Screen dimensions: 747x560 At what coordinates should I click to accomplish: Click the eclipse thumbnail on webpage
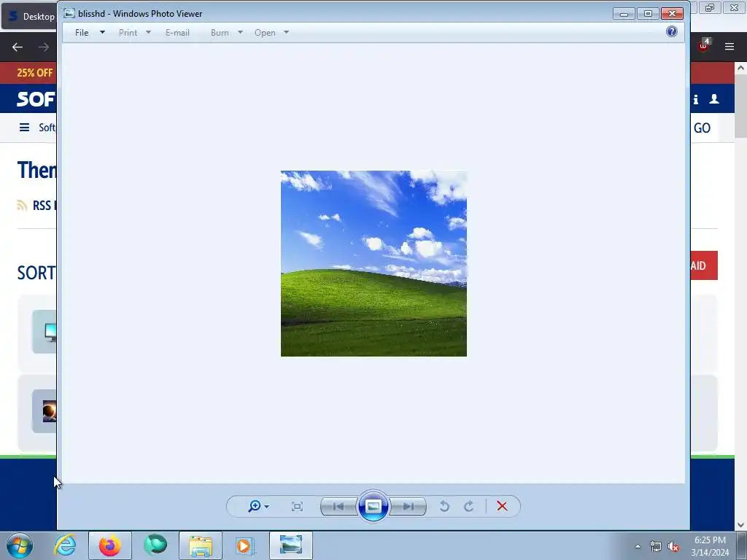[44, 411]
